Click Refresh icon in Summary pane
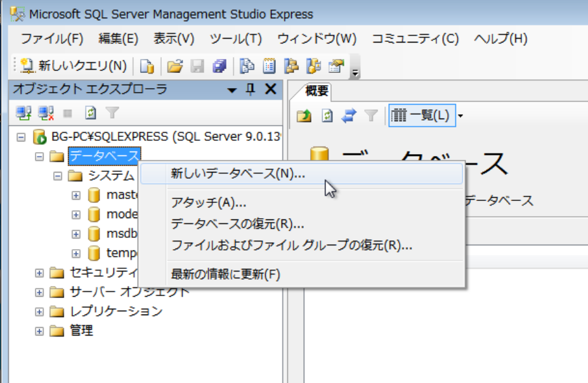 (327, 115)
